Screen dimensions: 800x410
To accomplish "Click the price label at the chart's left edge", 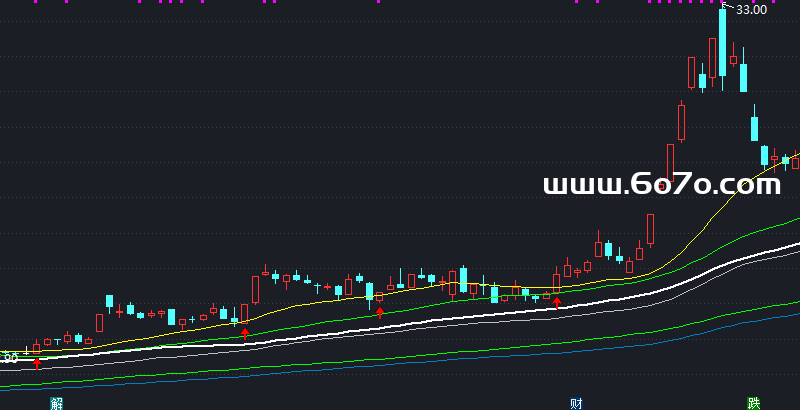I will tap(9, 356).
